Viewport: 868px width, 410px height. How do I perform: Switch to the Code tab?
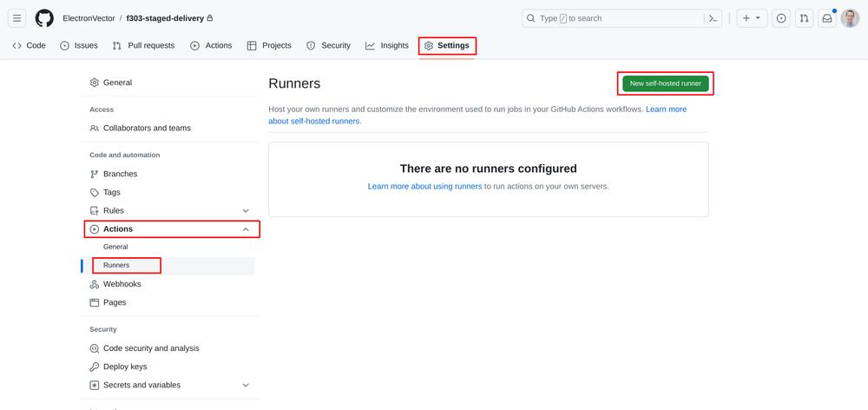[29, 45]
